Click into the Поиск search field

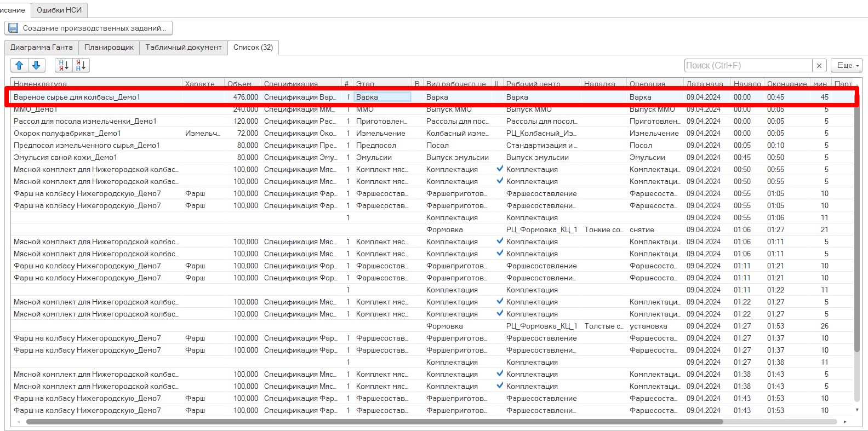point(748,66)
